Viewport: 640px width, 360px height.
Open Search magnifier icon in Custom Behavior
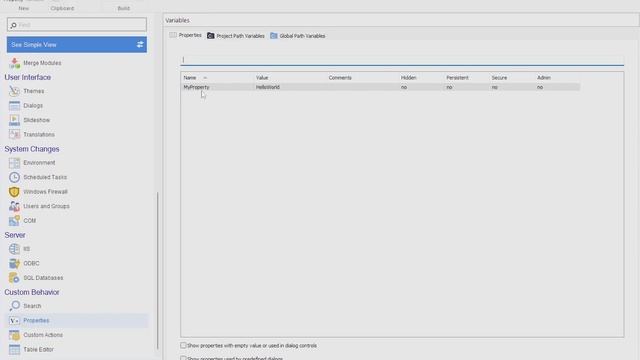tap(14, 306)
